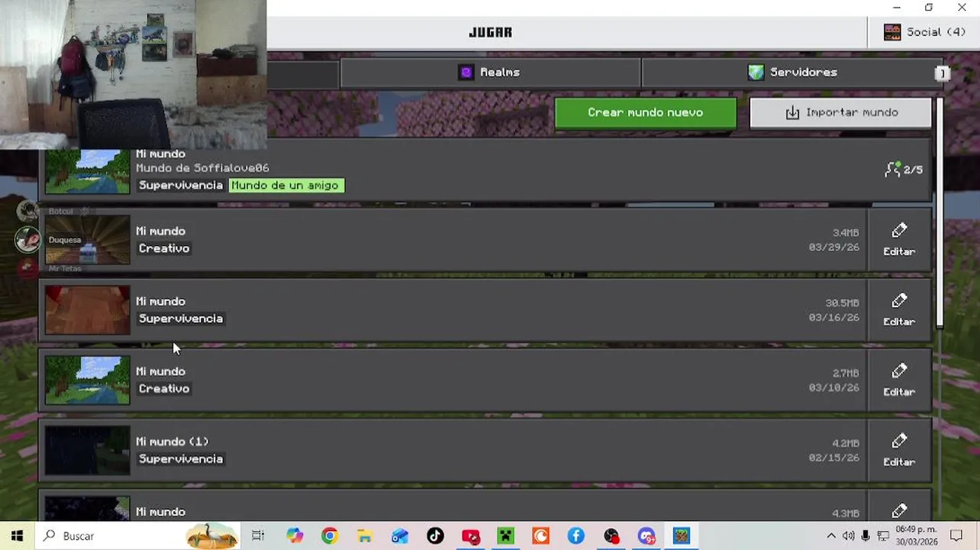Click Editar label of the 2.7MB world
This screenshot has height=550, width=980.
(x=899, y=392)
